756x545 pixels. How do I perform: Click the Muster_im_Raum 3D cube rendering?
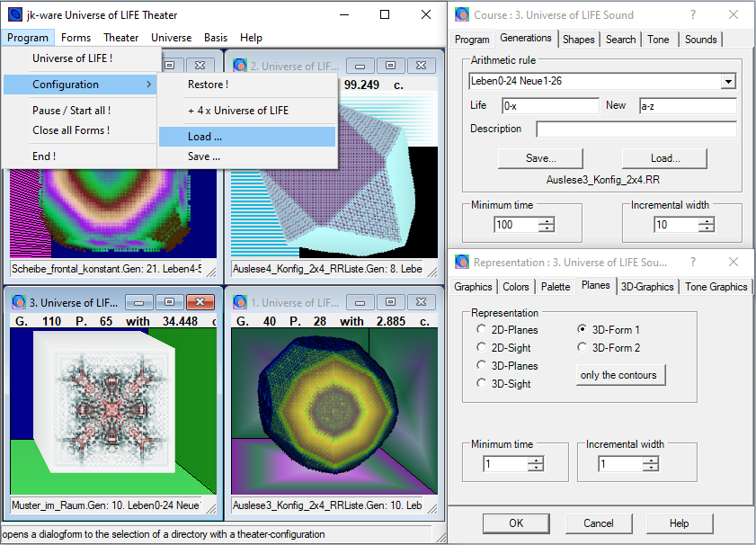click(x=104, y=402)
